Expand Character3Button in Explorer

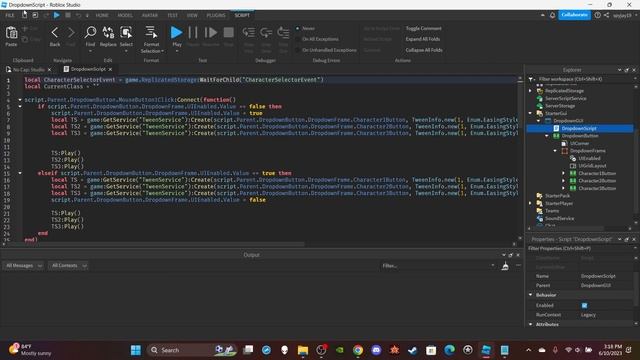pos(564,188)
